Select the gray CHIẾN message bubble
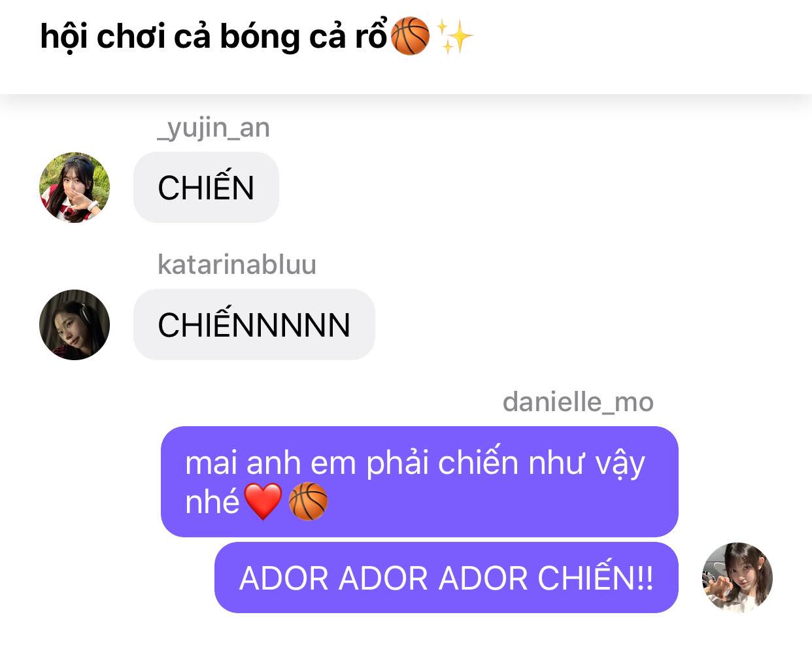Screen dimensions: 812x653 (206, 188)
